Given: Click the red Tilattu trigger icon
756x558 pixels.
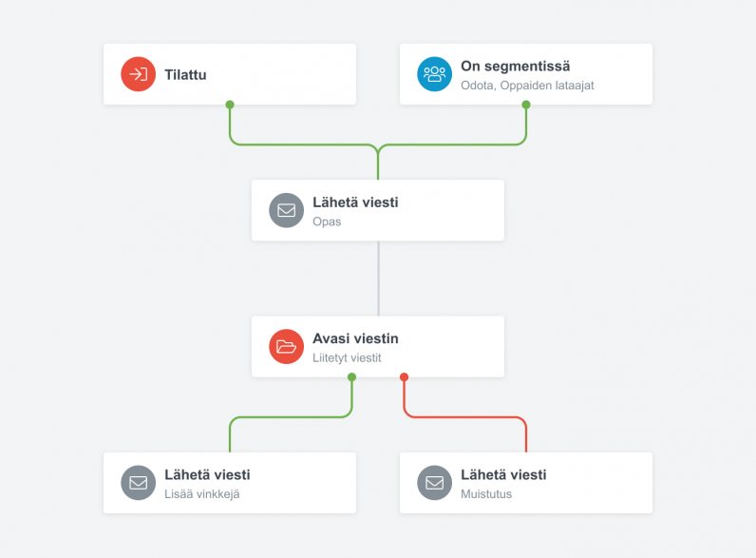Looking at the screenshot, I should pos(138,74).
